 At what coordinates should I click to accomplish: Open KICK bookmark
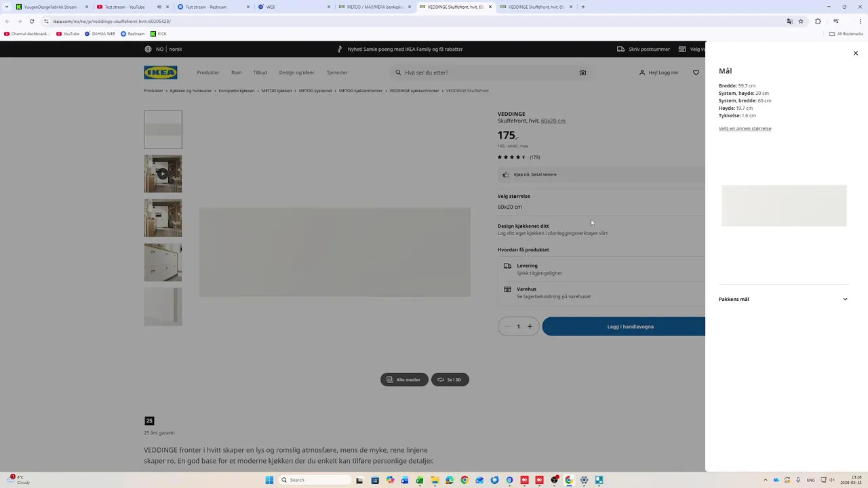tap(159, 33)
